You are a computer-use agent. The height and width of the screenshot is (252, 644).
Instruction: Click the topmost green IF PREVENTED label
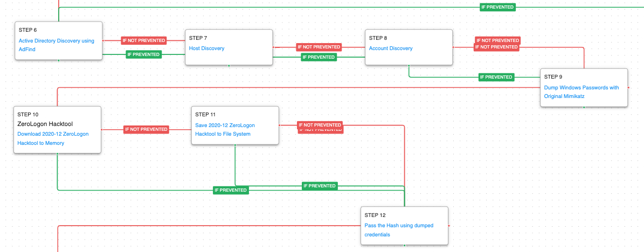[497, 7]
